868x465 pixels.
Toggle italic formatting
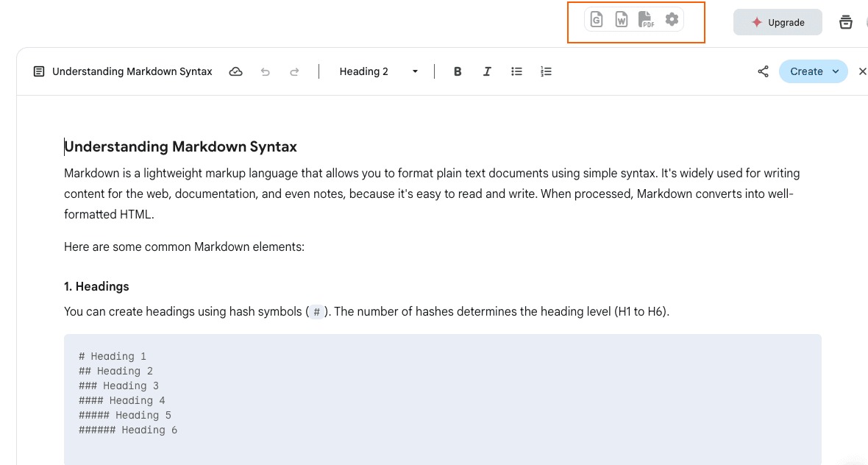[x=487, y=71]
